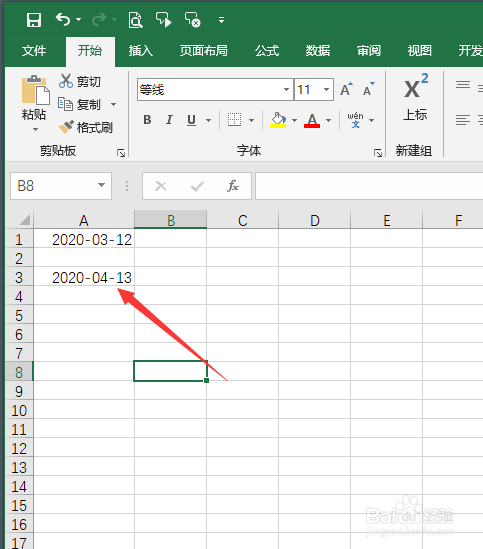
Task: Select column E header
Action: point(387,221)
